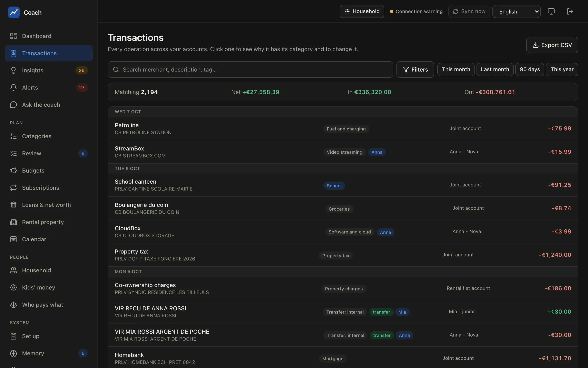
Task: Open the Subscriptions page
Action: (49, 188)
